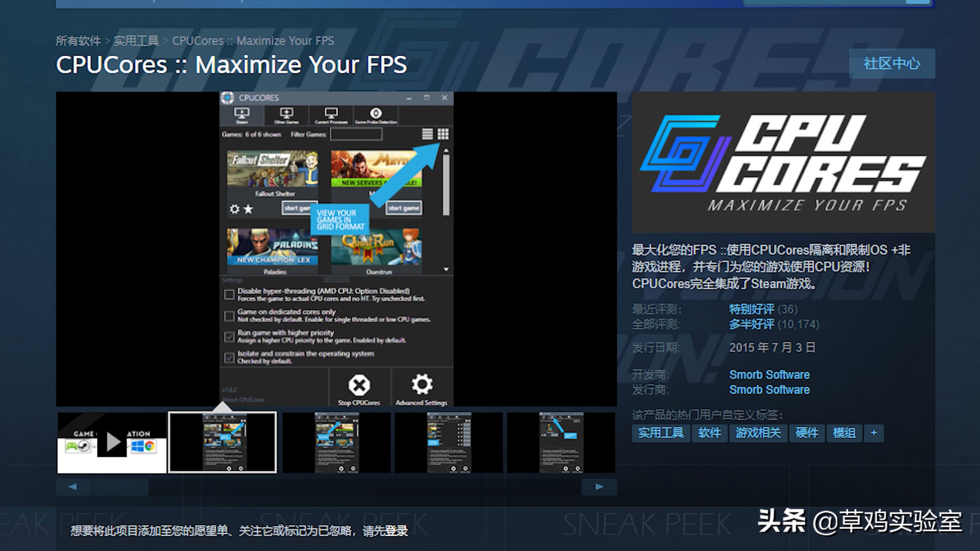Click the thumbnail strip right arrow

[599, 487]
